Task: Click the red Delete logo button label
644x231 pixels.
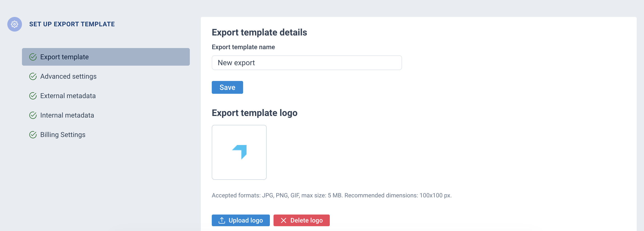Action: click(x=306, y=220)
